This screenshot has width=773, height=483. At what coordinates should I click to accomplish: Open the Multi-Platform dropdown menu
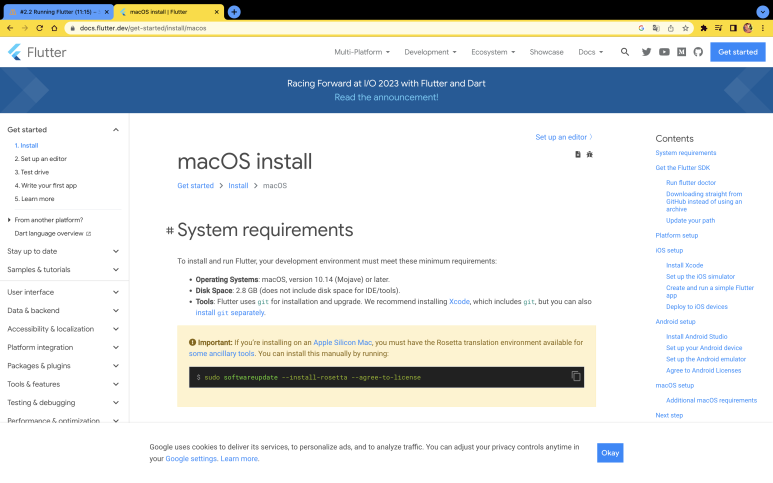pyautogui.click(x=362, y=52)
